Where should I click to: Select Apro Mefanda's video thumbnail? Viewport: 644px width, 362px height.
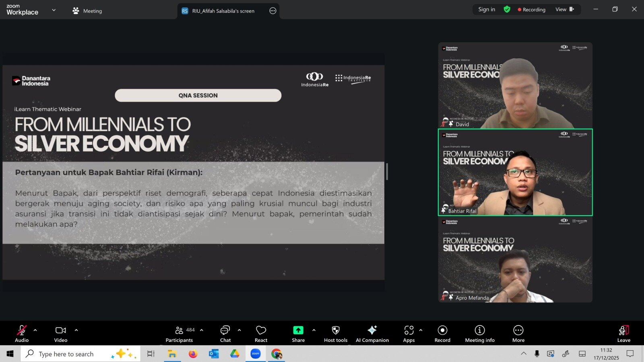[x=515, y=260]
